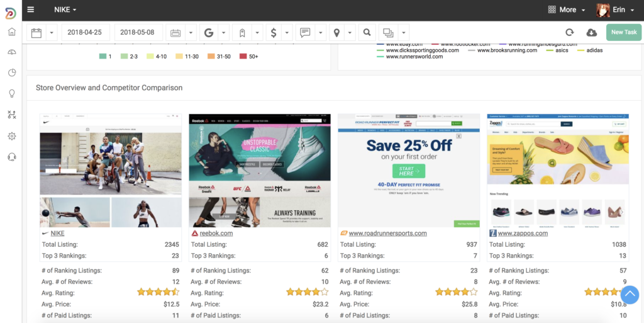Toggle asics legend entry
644x323 pixels.
coord(557,50)
